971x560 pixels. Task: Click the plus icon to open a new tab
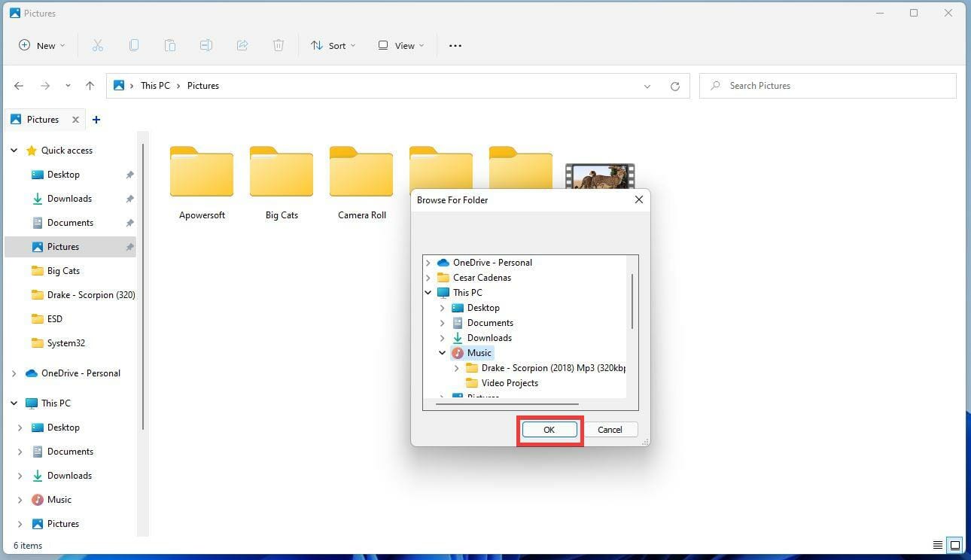coord(96,120)
